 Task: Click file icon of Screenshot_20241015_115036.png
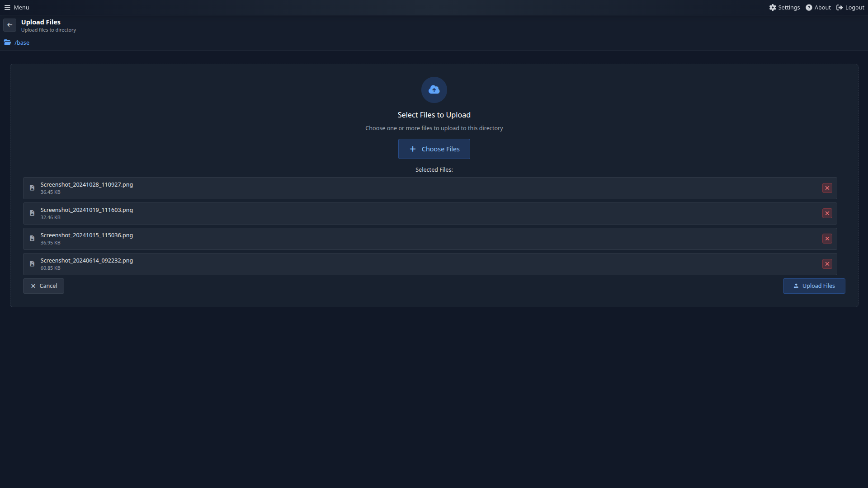[32, 239]
